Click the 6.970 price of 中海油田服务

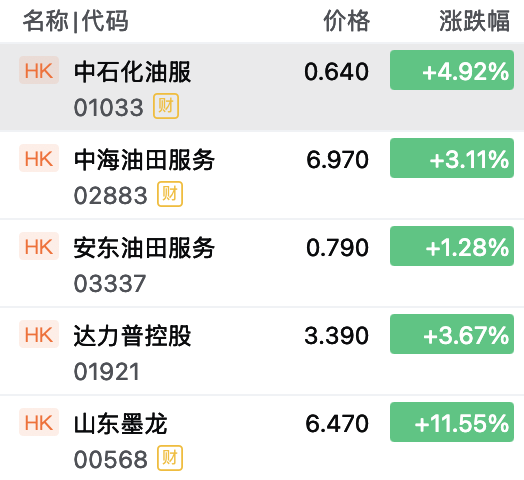coord(337,159)
